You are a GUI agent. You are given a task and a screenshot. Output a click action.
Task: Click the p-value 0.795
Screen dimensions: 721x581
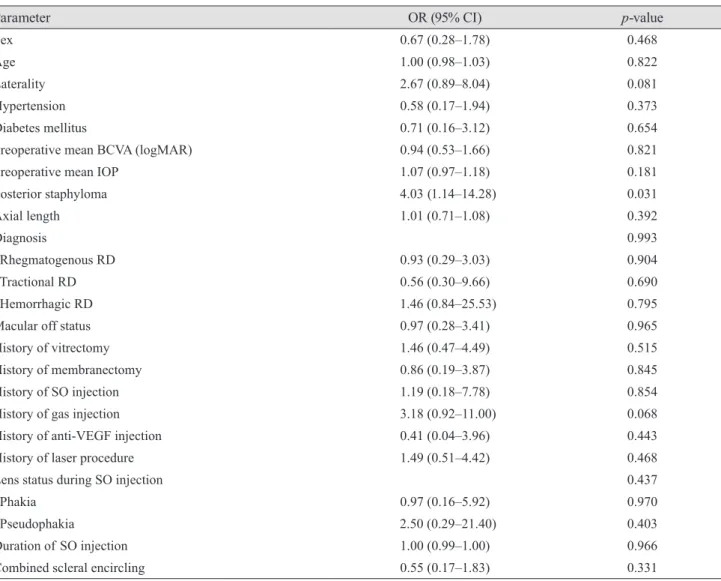point(642,304)
